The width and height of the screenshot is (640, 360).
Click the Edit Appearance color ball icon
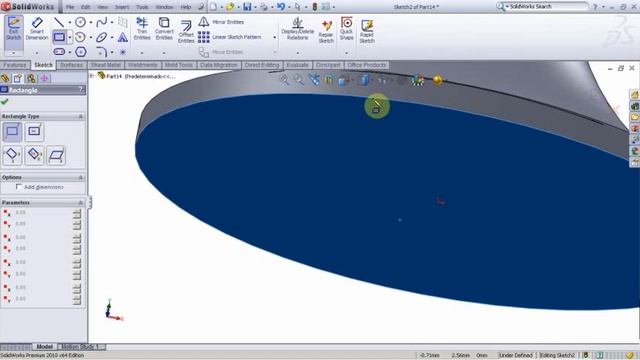418,80
